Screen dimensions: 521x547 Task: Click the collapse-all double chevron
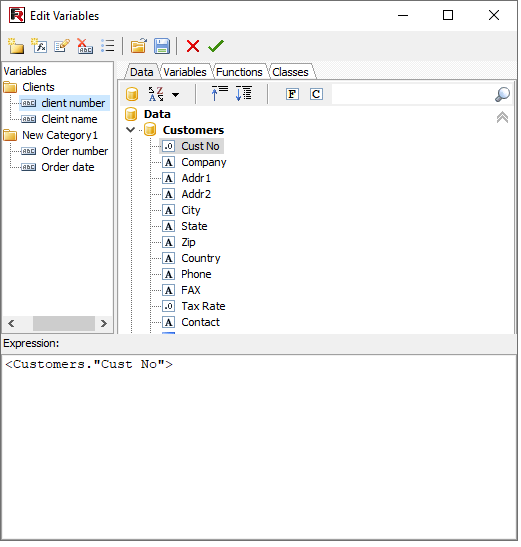point(502,118)
